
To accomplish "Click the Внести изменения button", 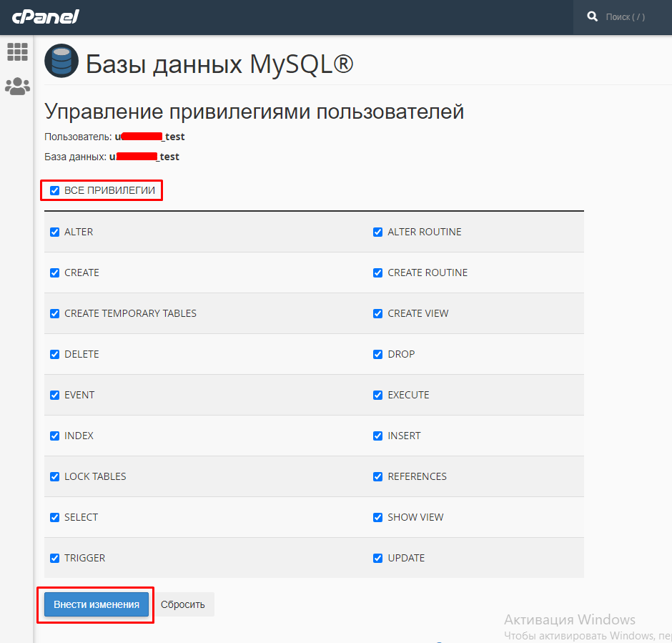I will tap(97, 604).
